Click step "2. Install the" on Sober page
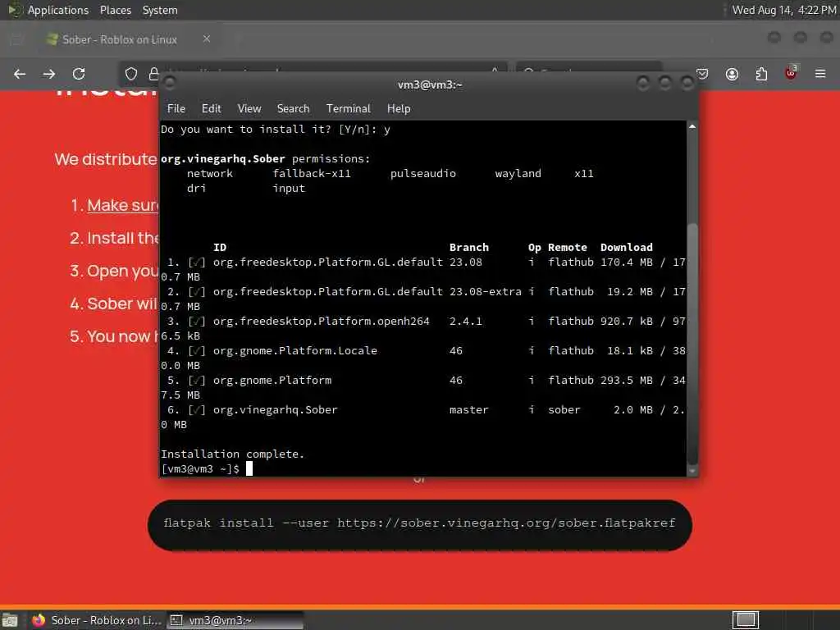The image size is (840, 630). (x=113, y=238)
